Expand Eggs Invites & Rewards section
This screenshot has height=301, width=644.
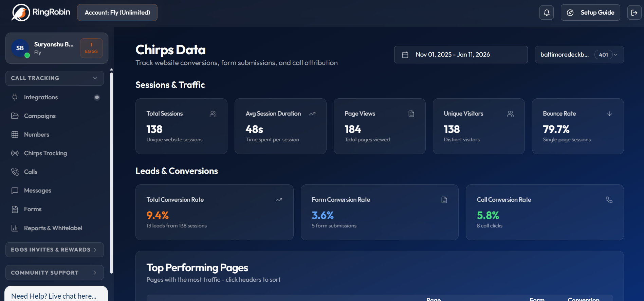point(55,250)
